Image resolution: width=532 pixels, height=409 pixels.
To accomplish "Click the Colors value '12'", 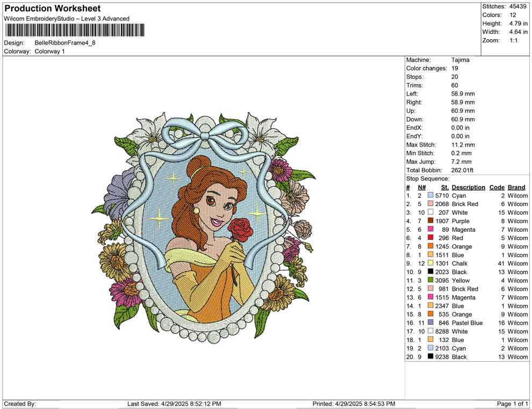I will pyautogui.click(x=513, y=15).
